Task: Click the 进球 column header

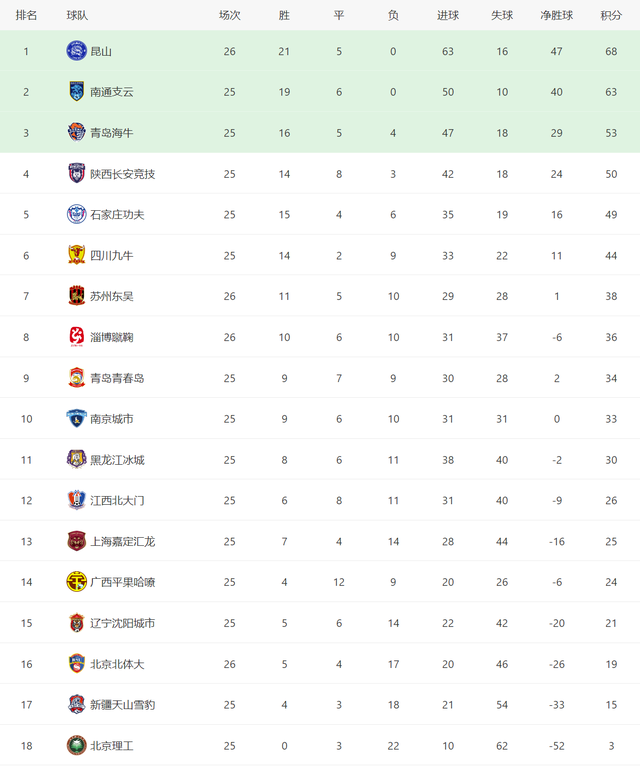Action: (x=448, y=15)
